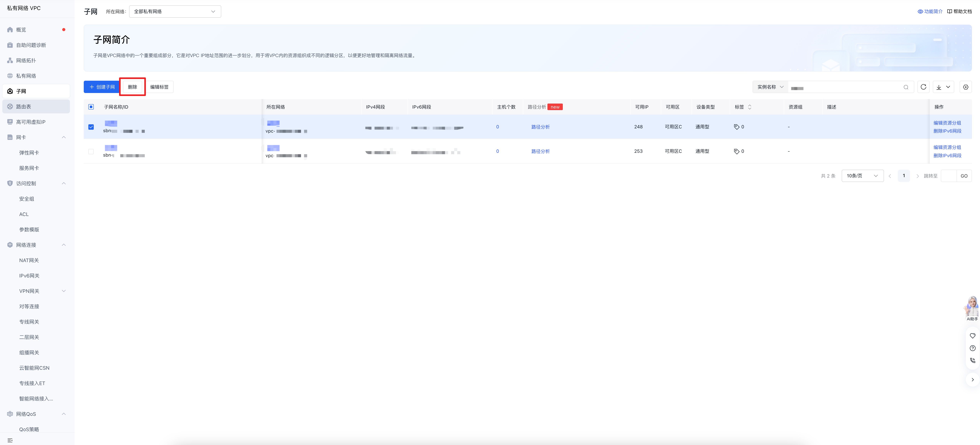Click the download export icon
980x445 pixels.
pos(939,87)
